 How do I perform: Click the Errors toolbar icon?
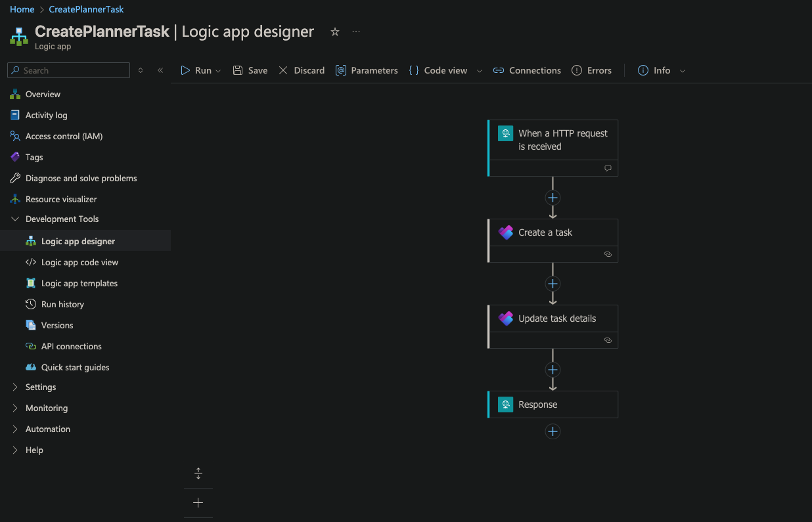(x=577, y=70)
